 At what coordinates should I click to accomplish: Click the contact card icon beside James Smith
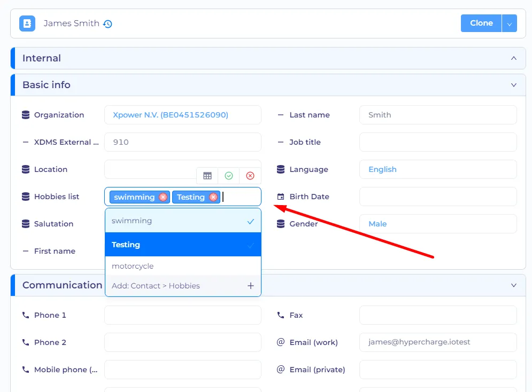coord(27,23)
